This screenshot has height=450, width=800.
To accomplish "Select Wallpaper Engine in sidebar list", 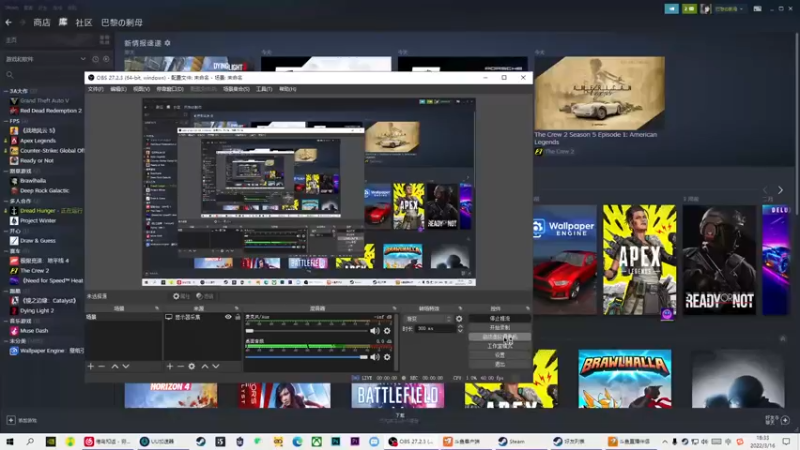I will (x=46, y=351).
